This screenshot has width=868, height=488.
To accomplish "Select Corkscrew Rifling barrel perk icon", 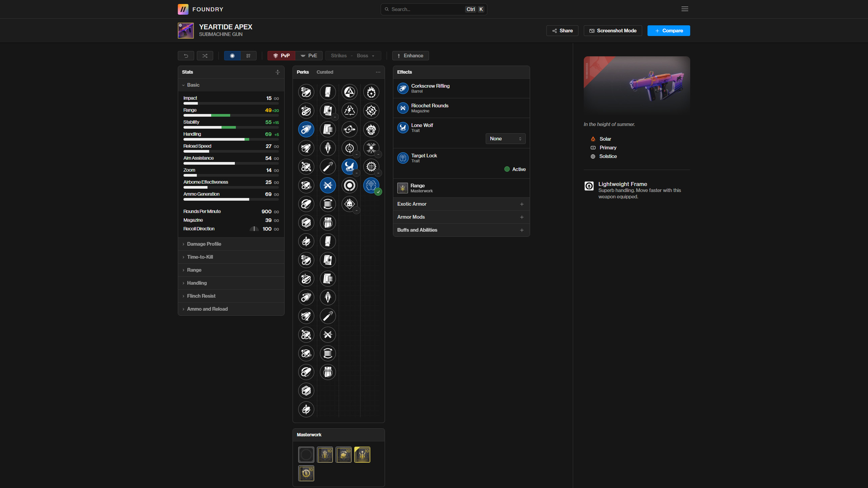I will [306, 129].
